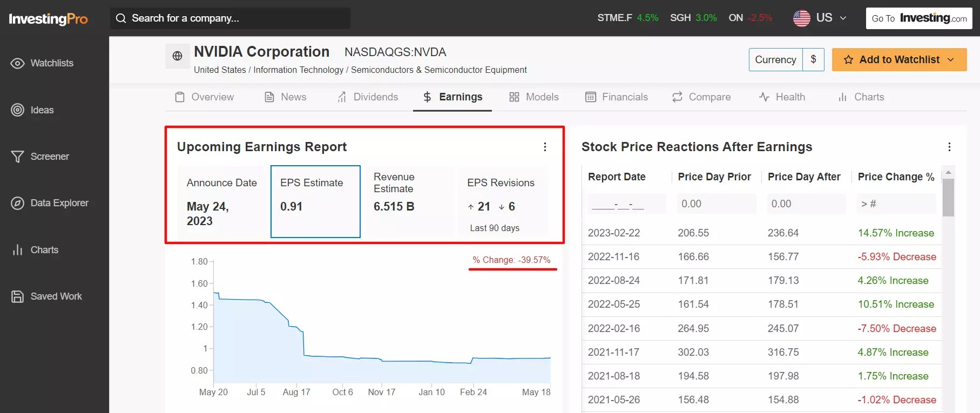Open Stock Price Reactions three-dot menu

pos(949,147)
